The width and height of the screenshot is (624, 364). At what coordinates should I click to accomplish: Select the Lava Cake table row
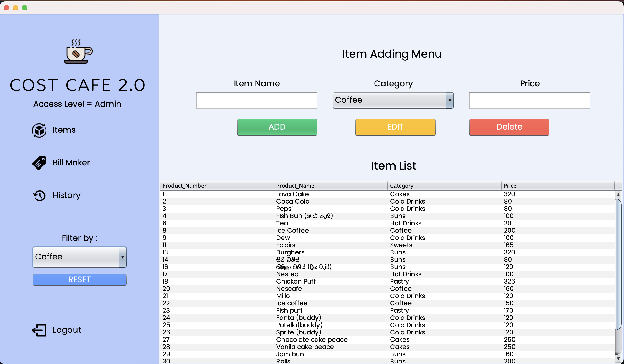(292, 194)
